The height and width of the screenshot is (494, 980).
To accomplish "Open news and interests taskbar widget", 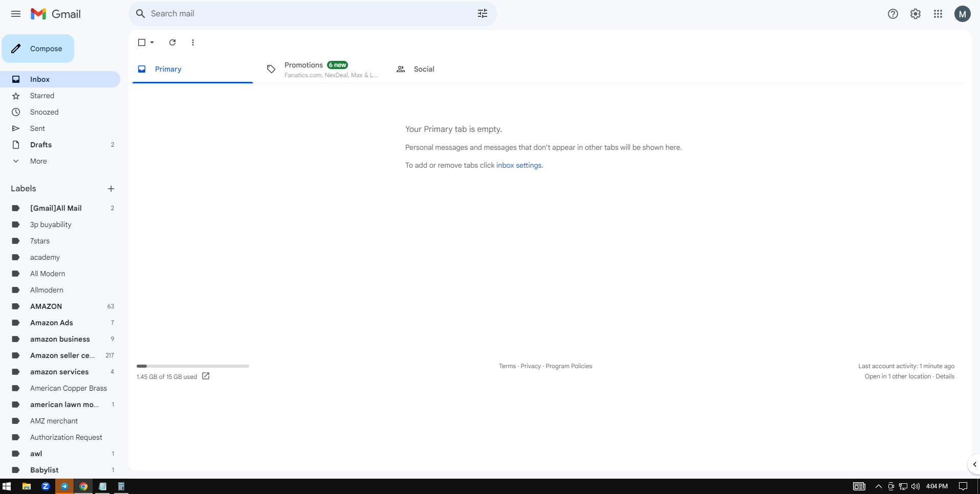I will click(x=859, y=486).
